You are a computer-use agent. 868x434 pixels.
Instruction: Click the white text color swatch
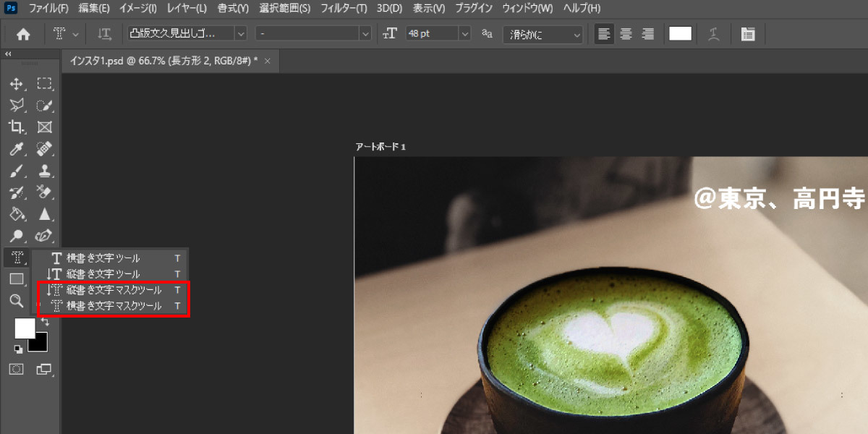tap(680, 34)
